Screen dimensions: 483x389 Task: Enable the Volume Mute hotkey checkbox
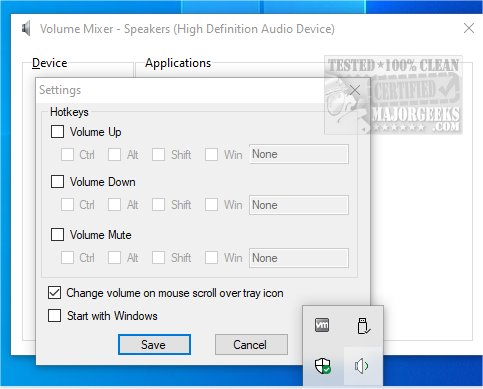(x=57, y=235)
